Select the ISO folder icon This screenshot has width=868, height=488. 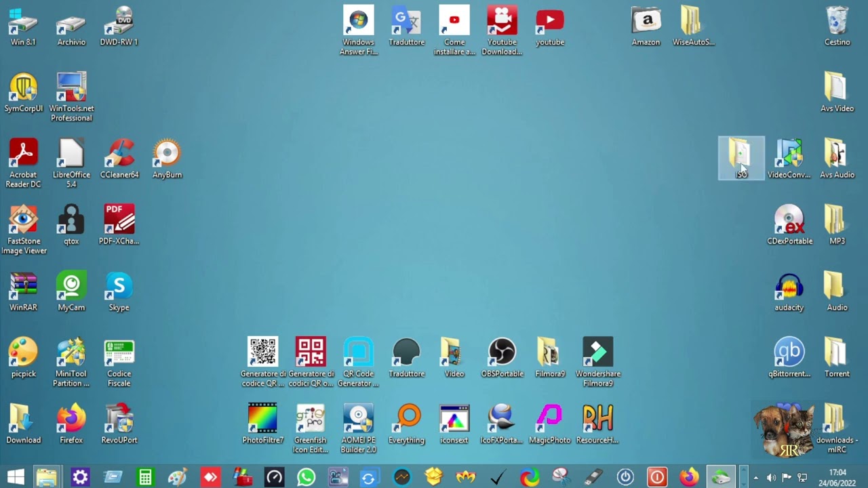[741, 159]
